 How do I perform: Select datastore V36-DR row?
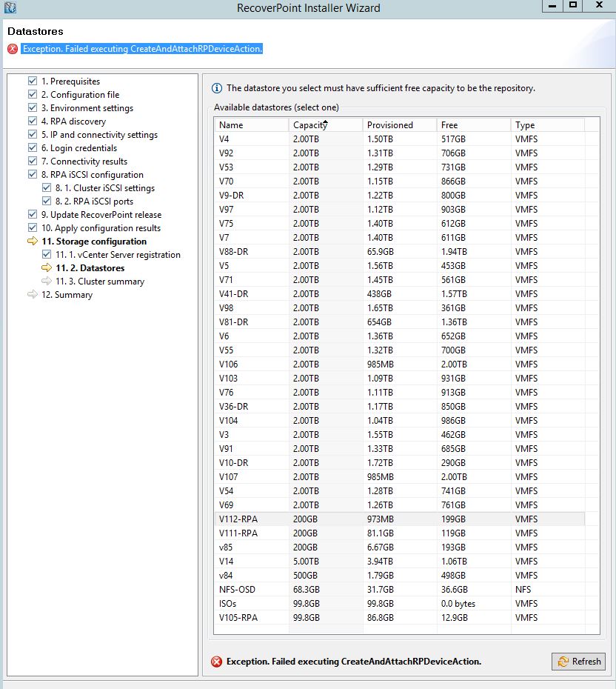click(x=400, y=407)
